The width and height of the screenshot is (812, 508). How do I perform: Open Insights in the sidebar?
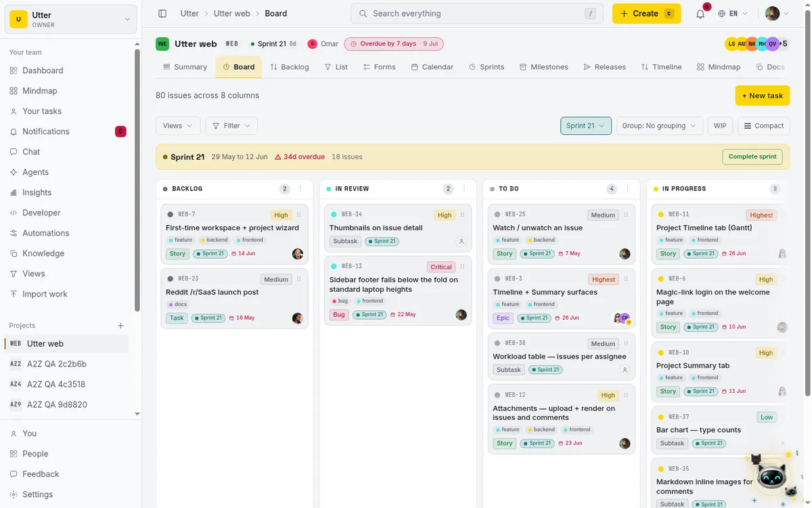pyautogui.click(x=37, y=192)
